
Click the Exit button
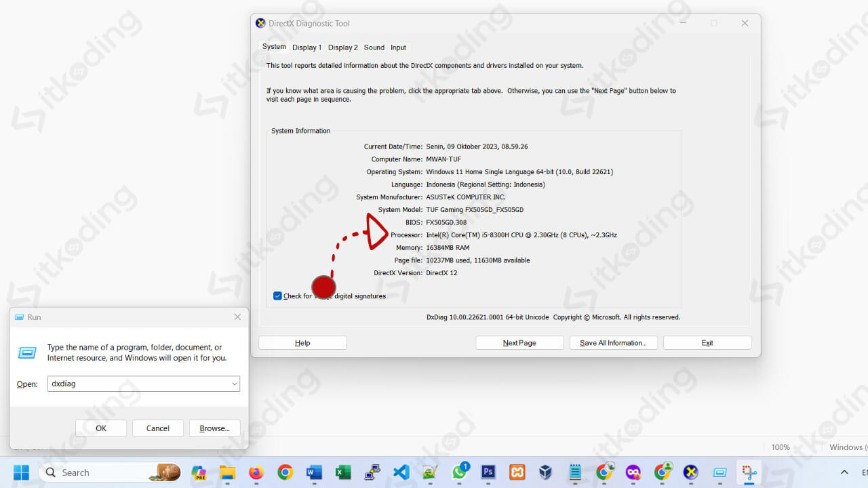coord(707,343)
